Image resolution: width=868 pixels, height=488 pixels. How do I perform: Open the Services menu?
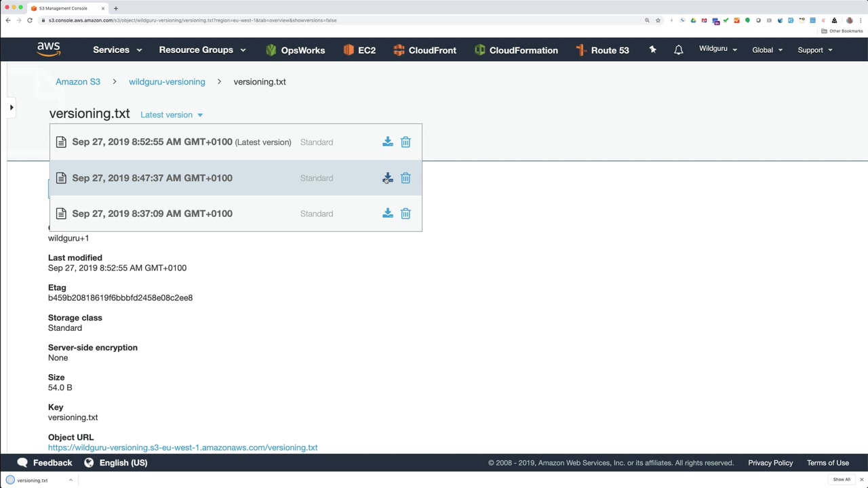[x=117, y=49]
